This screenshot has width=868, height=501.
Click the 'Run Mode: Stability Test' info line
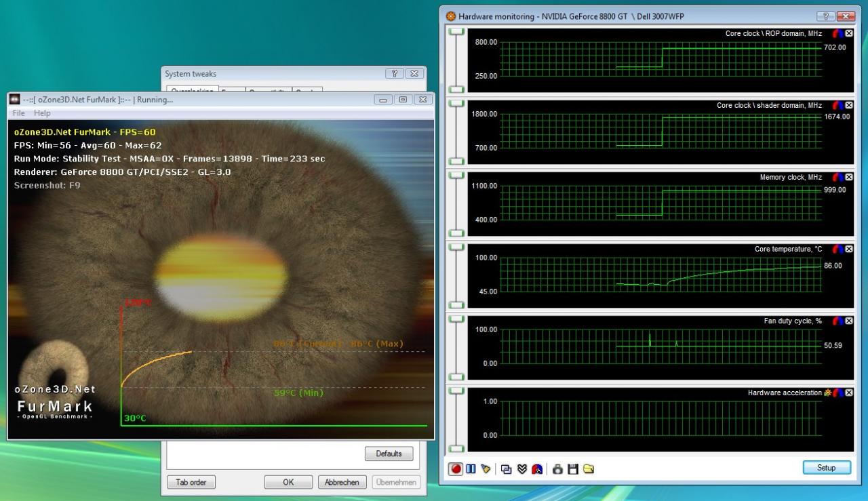click(169, 158)
